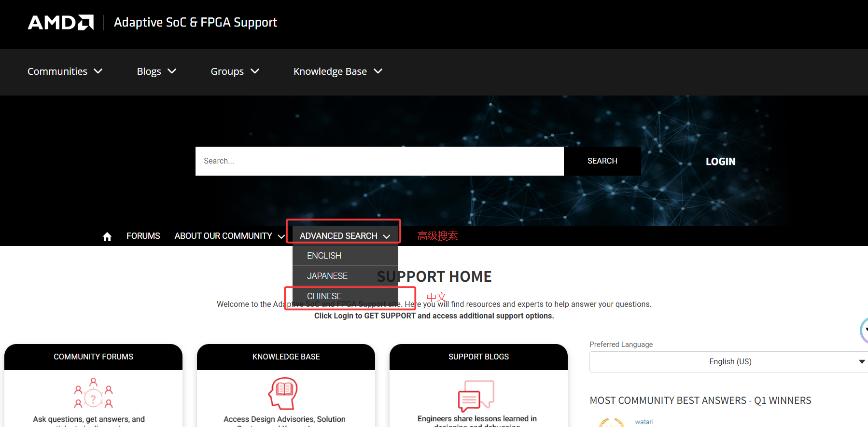Open watari user profile link
This screenshot has width=868, height=427.
coord(644,422)
